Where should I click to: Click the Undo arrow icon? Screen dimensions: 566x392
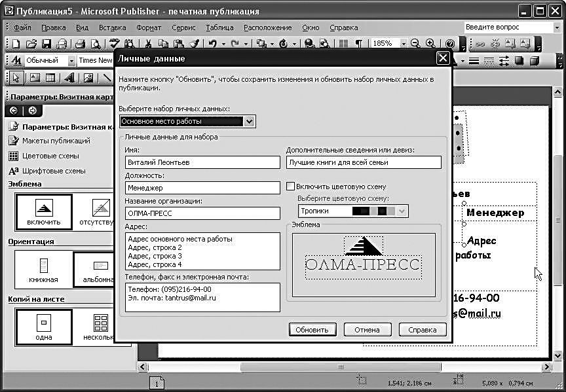[x=213, y=44]
